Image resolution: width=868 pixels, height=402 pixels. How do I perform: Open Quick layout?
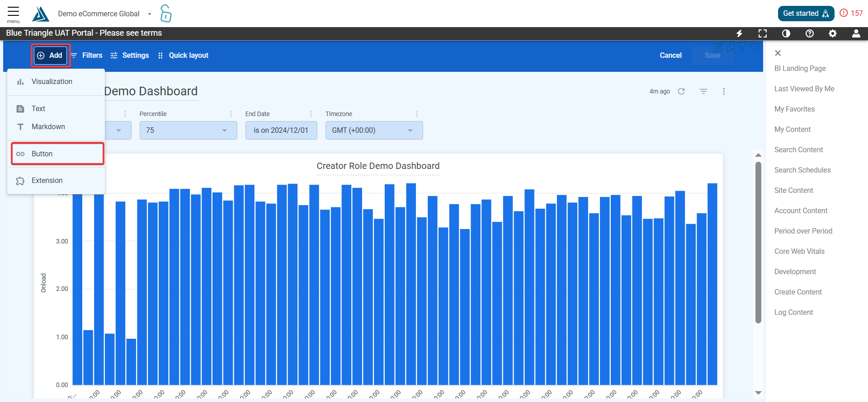pos(183,56)
